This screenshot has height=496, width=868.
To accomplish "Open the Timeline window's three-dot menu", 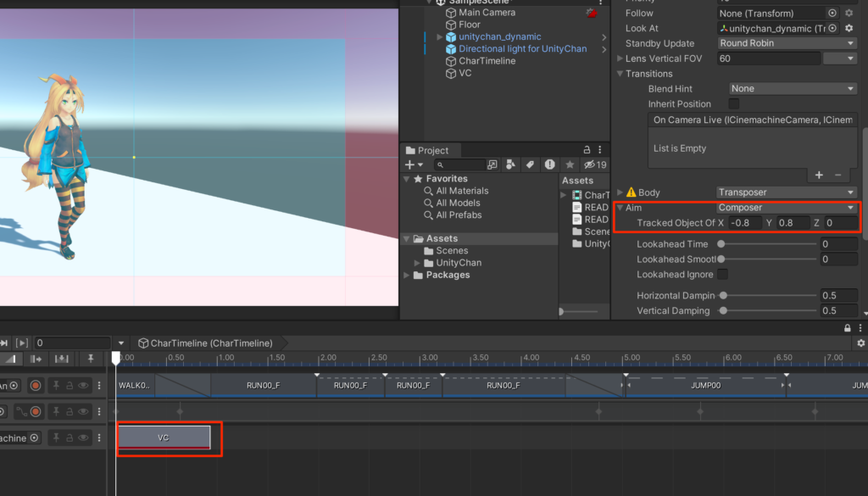I will point(860,328).
